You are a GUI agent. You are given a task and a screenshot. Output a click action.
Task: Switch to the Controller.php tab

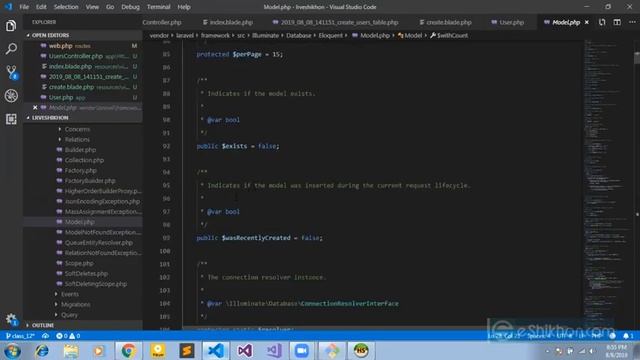(x=162, y=22)
